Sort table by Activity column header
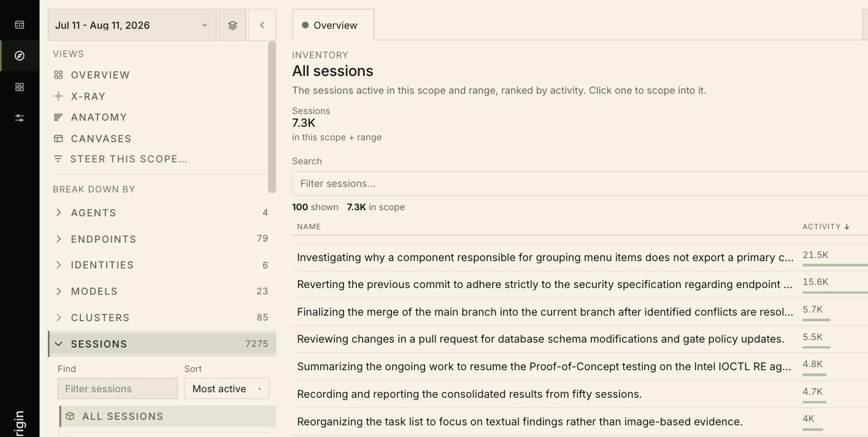Image resolution: width=868 pixels, height=437 pixels. [826, 227]
